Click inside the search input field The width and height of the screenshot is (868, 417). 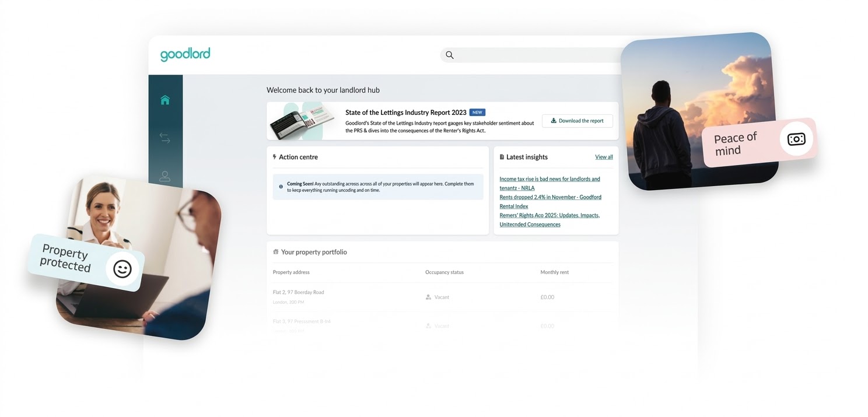[x=525, y=55]
